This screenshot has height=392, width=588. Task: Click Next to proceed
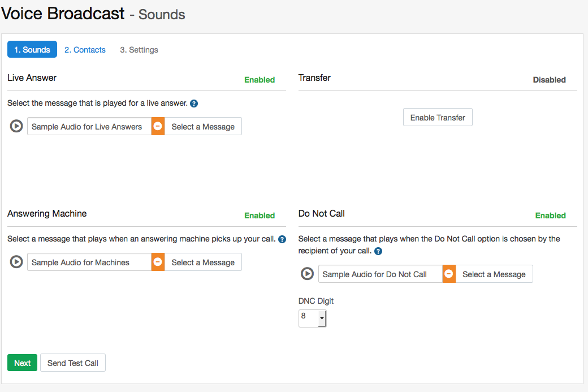coord(22,363)
